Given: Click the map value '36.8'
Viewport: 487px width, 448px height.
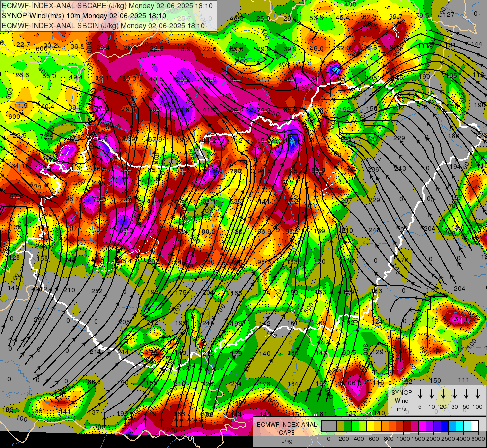Looking at the screenshot, I should [x=77, y=47].
